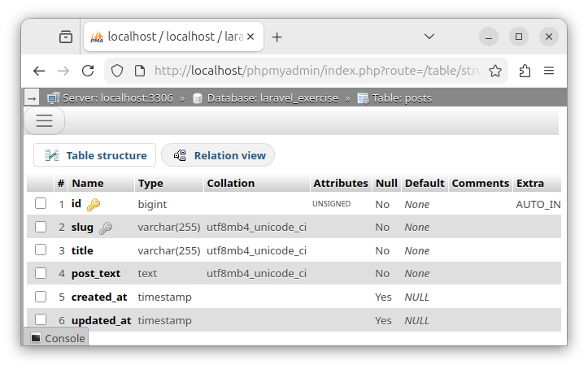Click the updated_at column name
This screenshot has height=369, width=588.
(101, 320)
